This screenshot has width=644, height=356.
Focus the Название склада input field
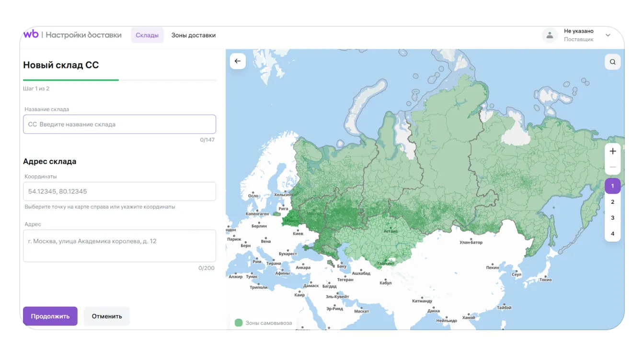120,124
